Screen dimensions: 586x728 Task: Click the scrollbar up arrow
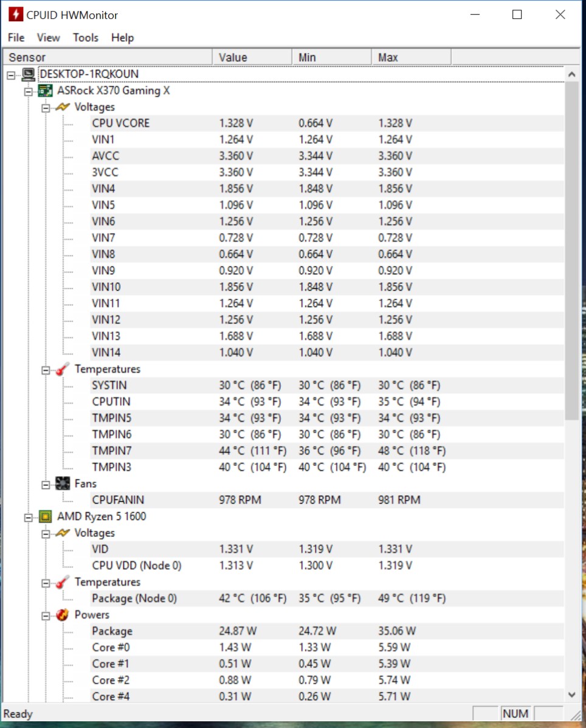click(571, 74)
